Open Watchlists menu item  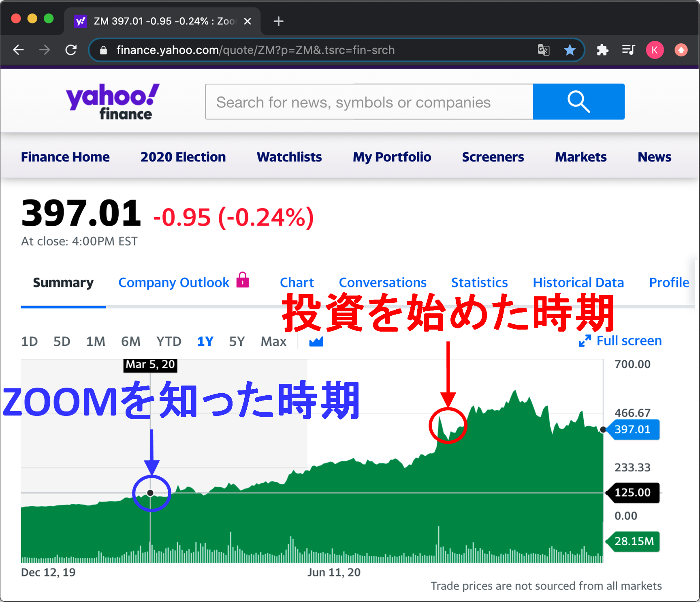tap(289, 157)
